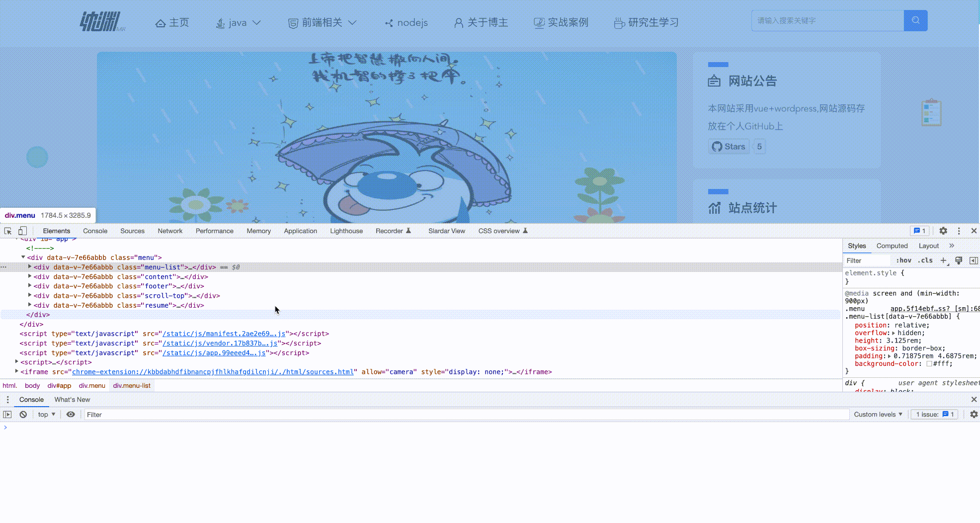Image resolution: width=980 pixels, height=523 pixels.
Task: Toggle element state with :hov
Action: (903, 260)
